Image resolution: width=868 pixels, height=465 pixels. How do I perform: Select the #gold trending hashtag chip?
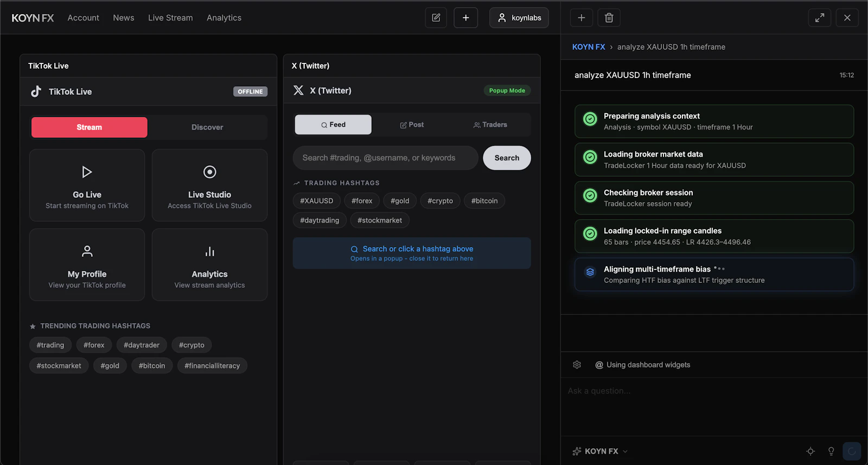pos(110,366)
